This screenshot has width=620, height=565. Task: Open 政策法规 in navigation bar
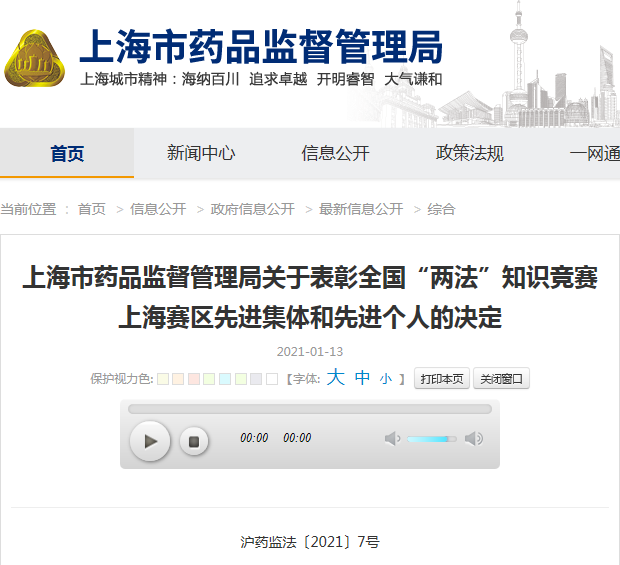coord(470,153)
